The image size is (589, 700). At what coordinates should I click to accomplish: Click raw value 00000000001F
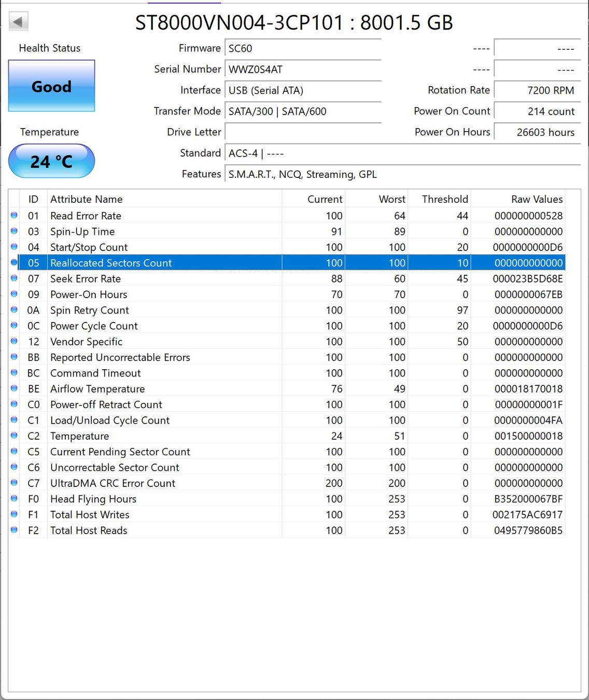[528, 404]
